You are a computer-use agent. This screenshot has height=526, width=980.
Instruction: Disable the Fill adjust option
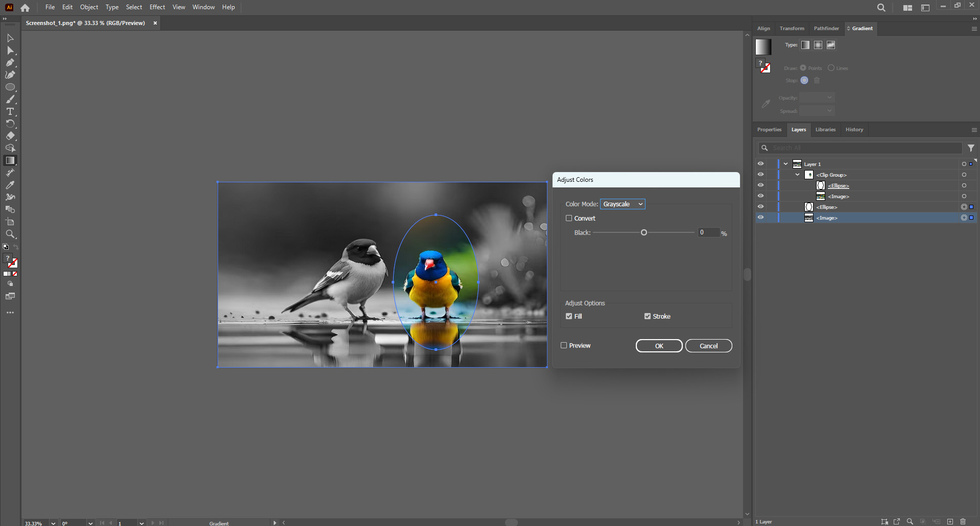click(568, 316)
